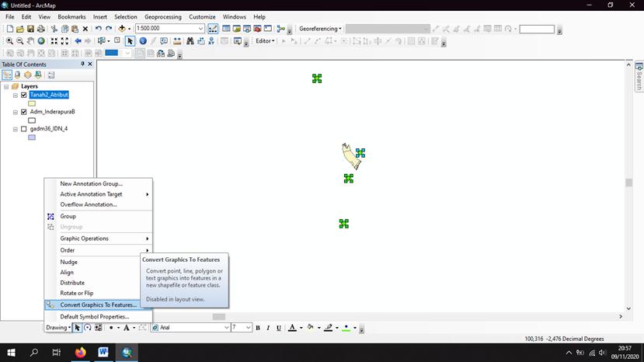Toggle Underline text formatting

279,328
